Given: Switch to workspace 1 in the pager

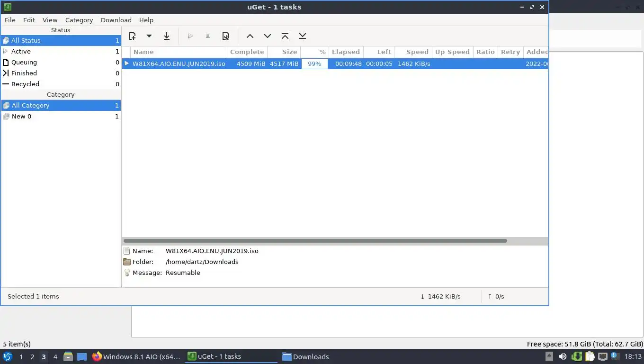Looking at the screenshot, I should click(x=21, y=357).
